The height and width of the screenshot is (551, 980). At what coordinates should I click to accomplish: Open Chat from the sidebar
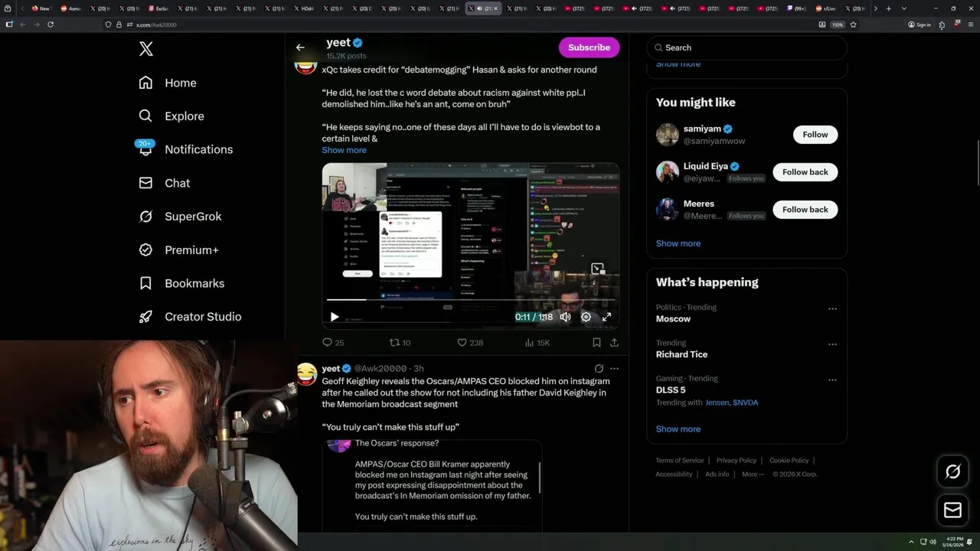(164, 183)
